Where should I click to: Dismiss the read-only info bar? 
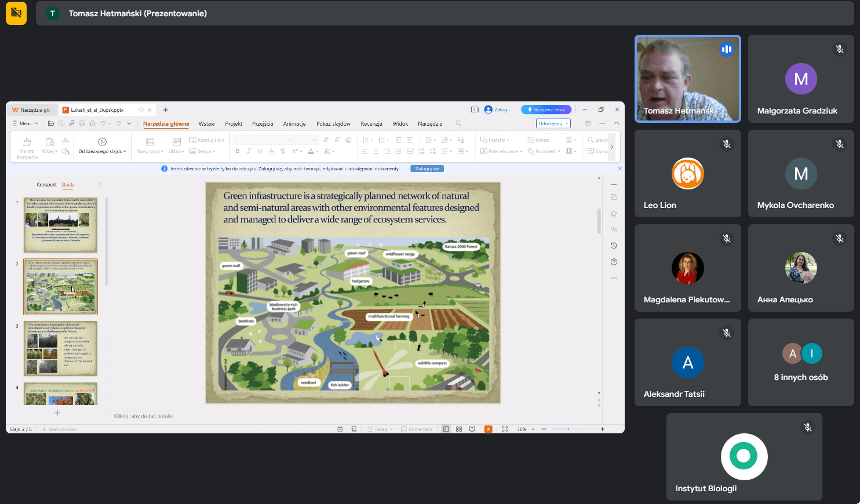click(620, 169)
